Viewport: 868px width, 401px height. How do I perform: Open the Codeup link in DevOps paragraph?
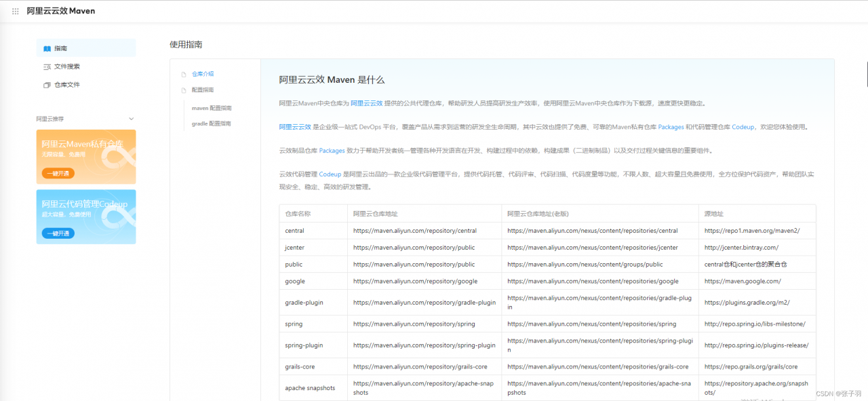tap(743, 127)
